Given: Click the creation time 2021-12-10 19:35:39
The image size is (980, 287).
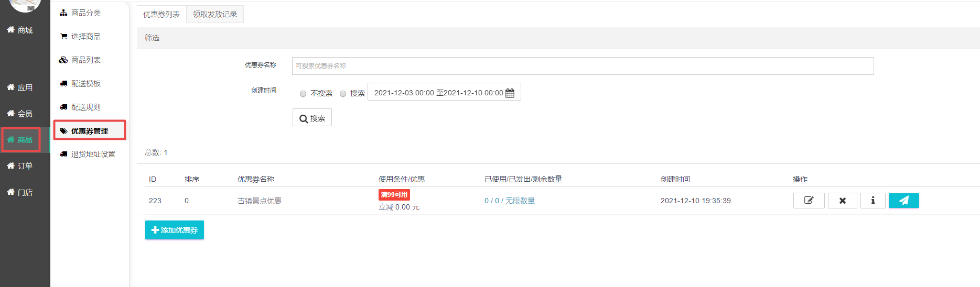Looking at the screenshot, I should click(x=696, y=201).
